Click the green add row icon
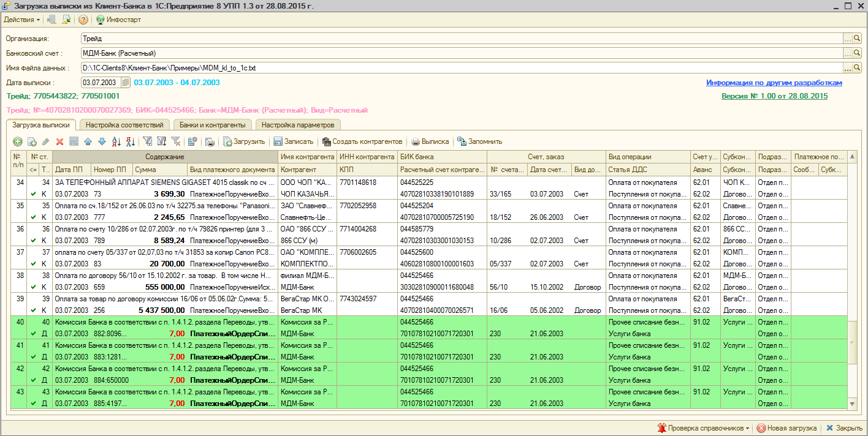The image size is (868, 436). (x=17, y=141)
